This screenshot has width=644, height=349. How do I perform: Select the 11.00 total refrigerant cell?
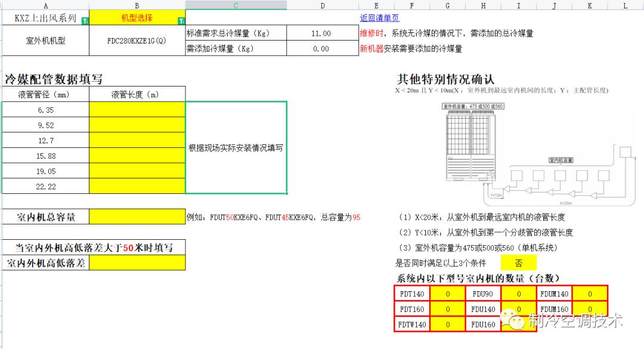tap(323, 33)
